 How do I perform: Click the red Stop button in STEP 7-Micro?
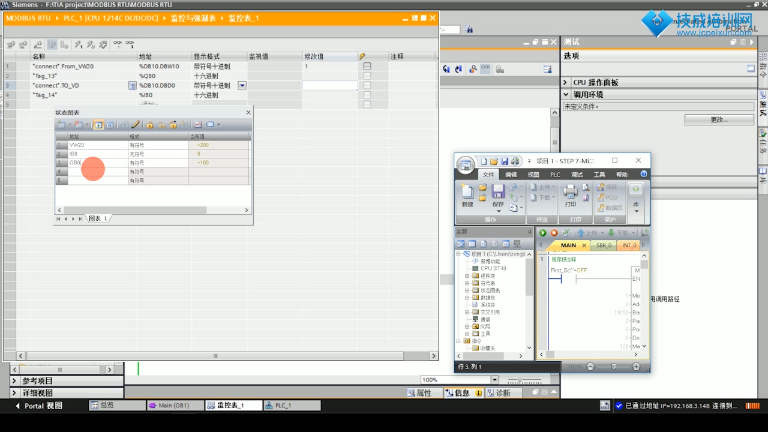point(554,233)
